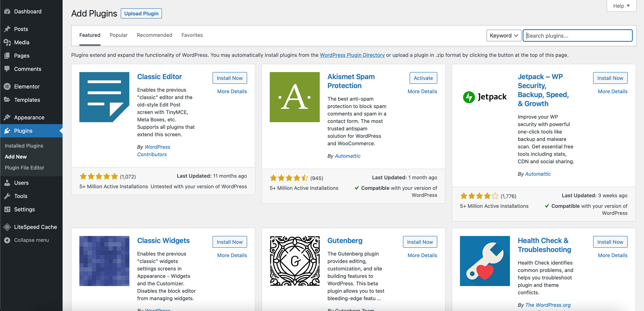644x311 pixels.
Task: Click the Media library icon
Action: (x=7, y=42)
